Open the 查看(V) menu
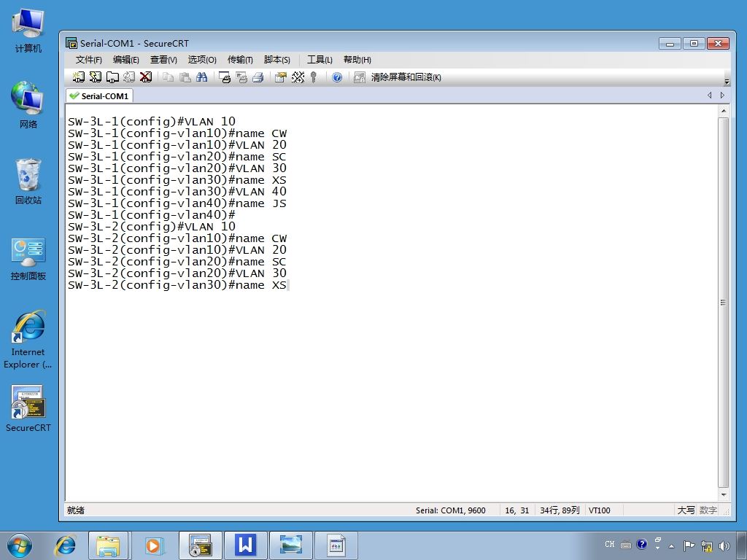 click(x=163, y=60)
